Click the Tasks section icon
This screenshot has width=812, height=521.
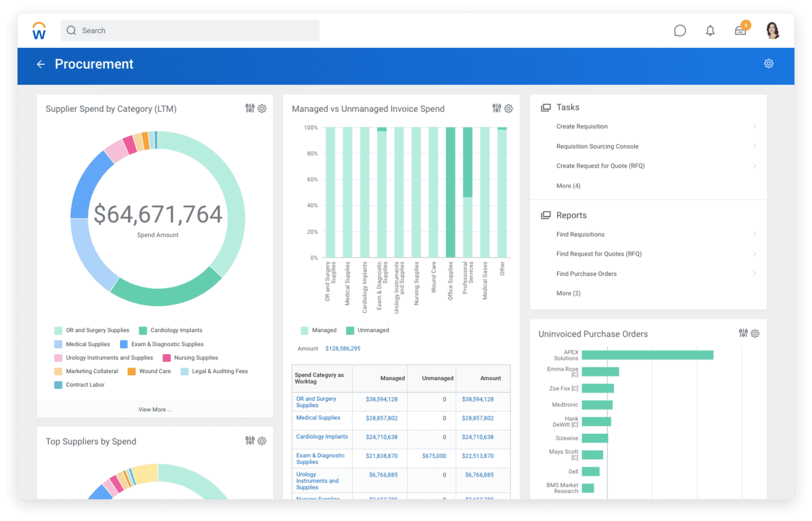[x=546, y=108]
